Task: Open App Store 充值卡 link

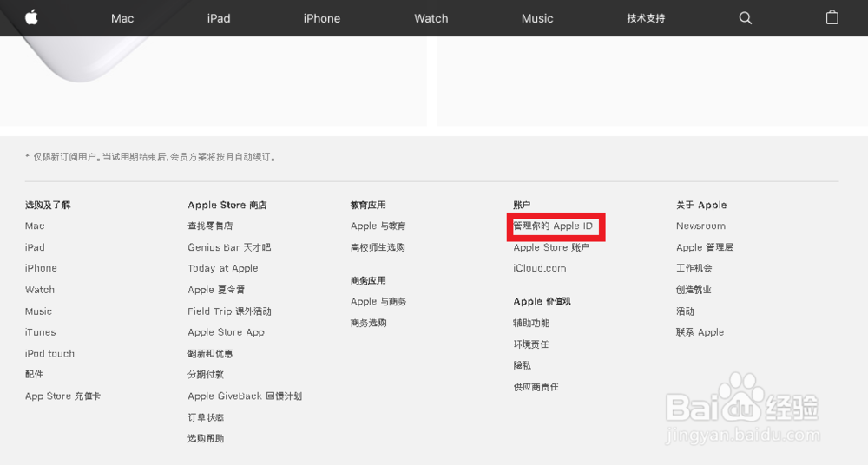Action: coord(62,396)
